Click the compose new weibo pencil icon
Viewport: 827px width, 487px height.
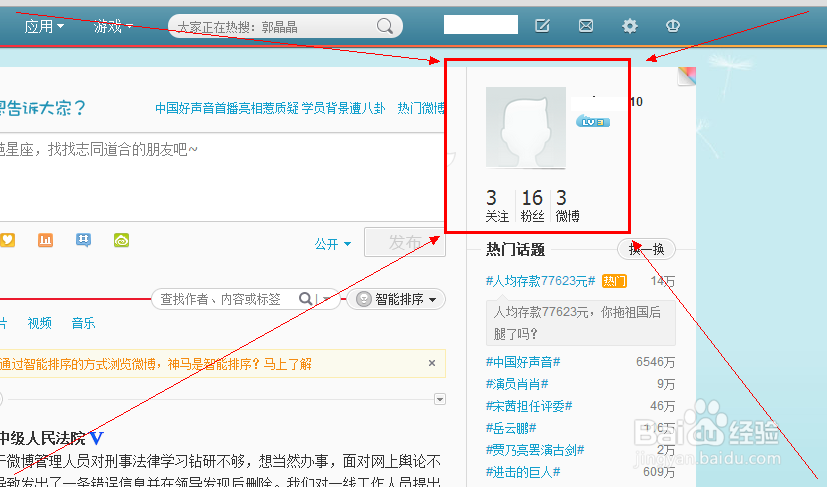pos(542,25)
